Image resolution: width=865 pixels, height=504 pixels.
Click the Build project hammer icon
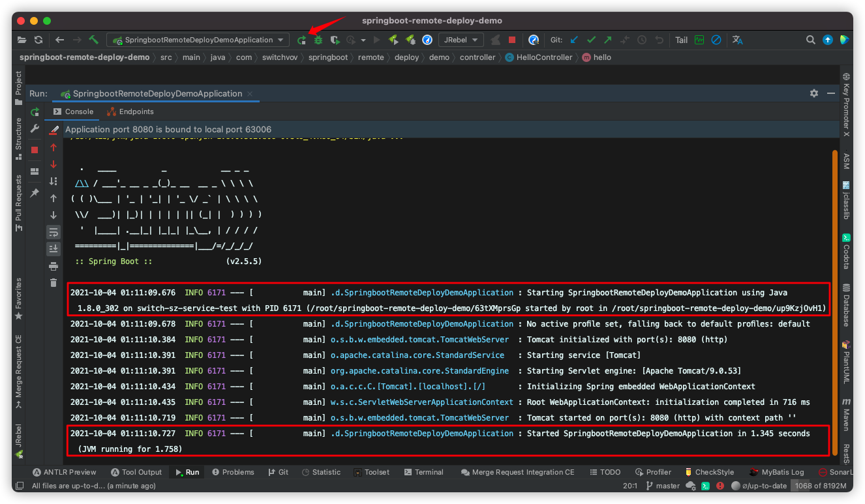[94, 40]
